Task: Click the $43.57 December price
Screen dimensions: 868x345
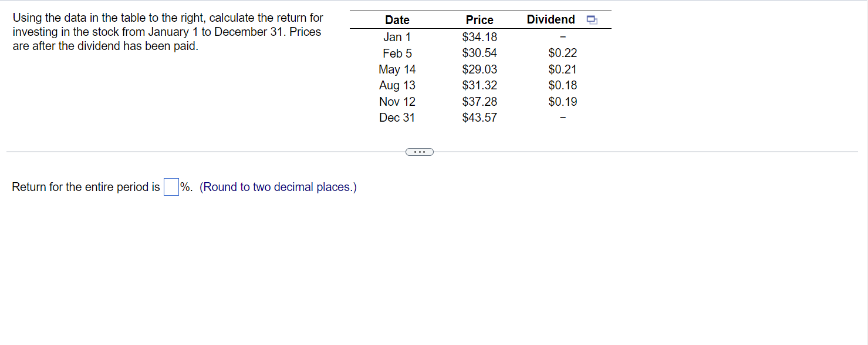Action: click(479, 117)
